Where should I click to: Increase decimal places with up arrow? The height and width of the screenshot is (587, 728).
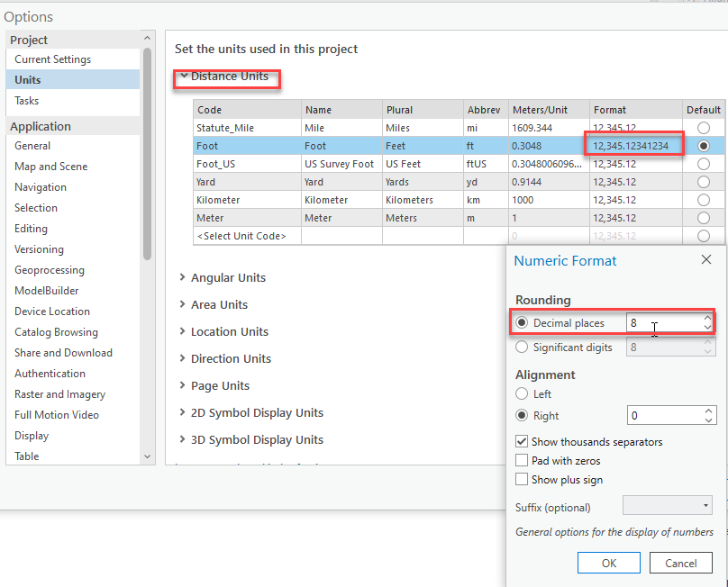tap(707, 317)
